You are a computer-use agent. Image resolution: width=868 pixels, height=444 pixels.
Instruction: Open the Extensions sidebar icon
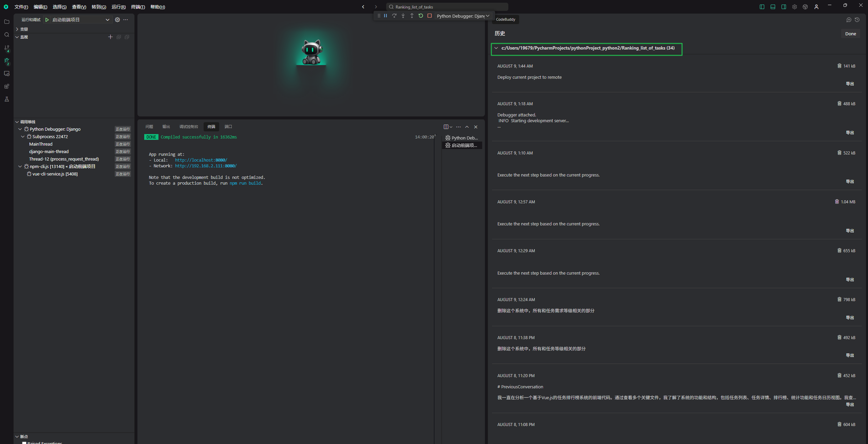click(7, 86)
